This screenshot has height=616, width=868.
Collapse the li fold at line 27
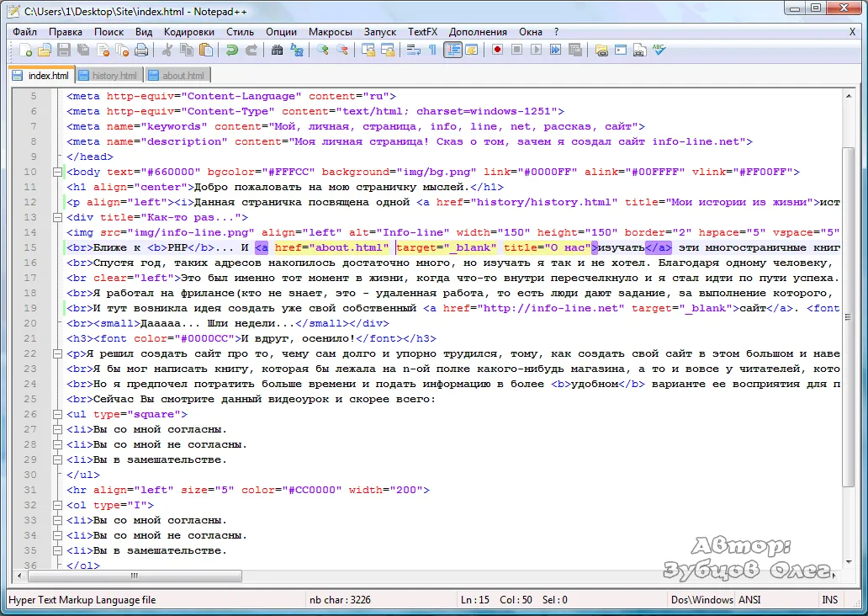[57, 429]
